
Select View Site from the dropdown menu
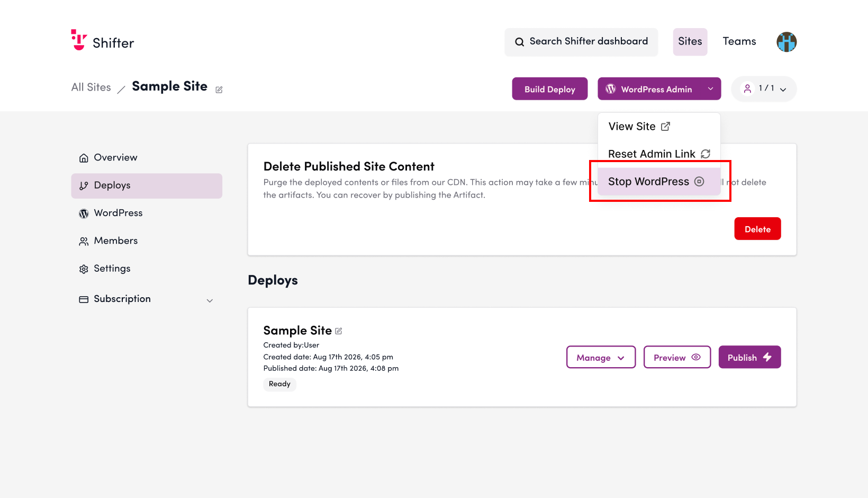(x=659, y=126)
